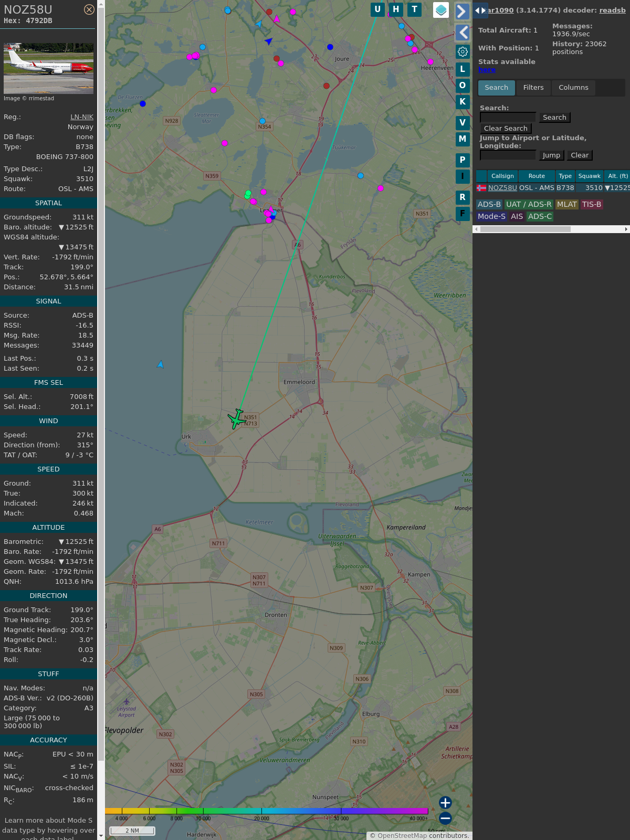This screenshot has width=630, height=840.
Task: Select NOZ58U callsign in aircraft table
Action: (502, 188)
